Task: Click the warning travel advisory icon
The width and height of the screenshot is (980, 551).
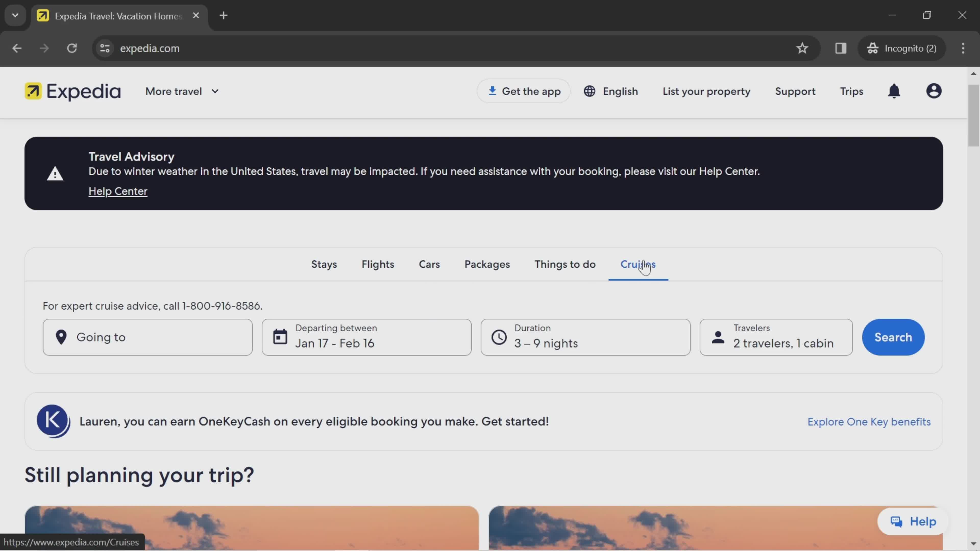Action: tap(55, 173)
